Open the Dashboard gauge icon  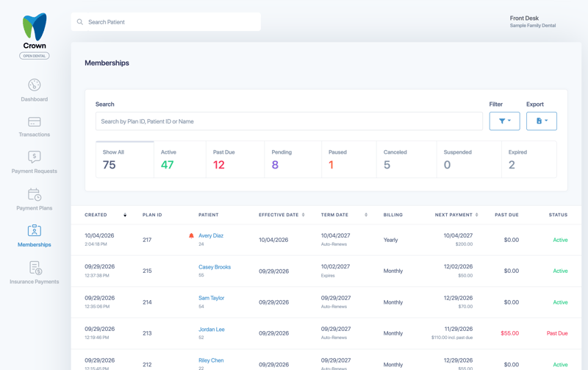click(x=34, y=85)
